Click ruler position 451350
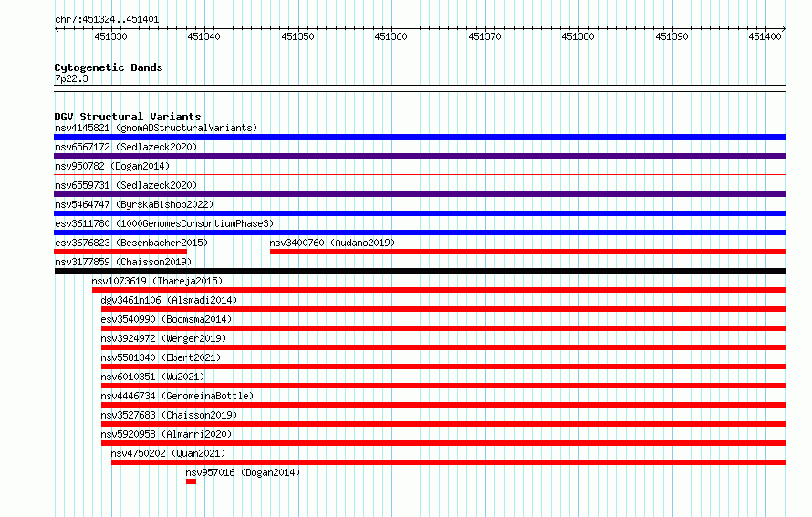Screen dimensions: 812x517 pos(297,36)
